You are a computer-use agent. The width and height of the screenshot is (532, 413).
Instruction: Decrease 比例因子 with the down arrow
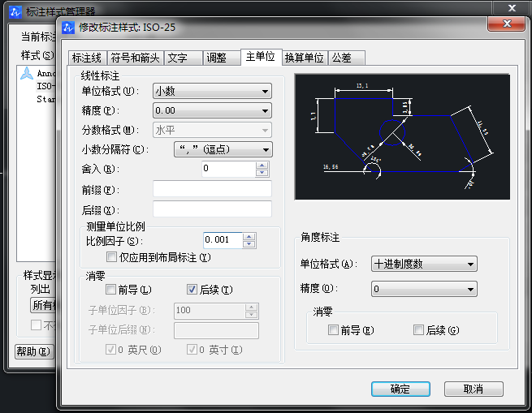pos(249,244)
